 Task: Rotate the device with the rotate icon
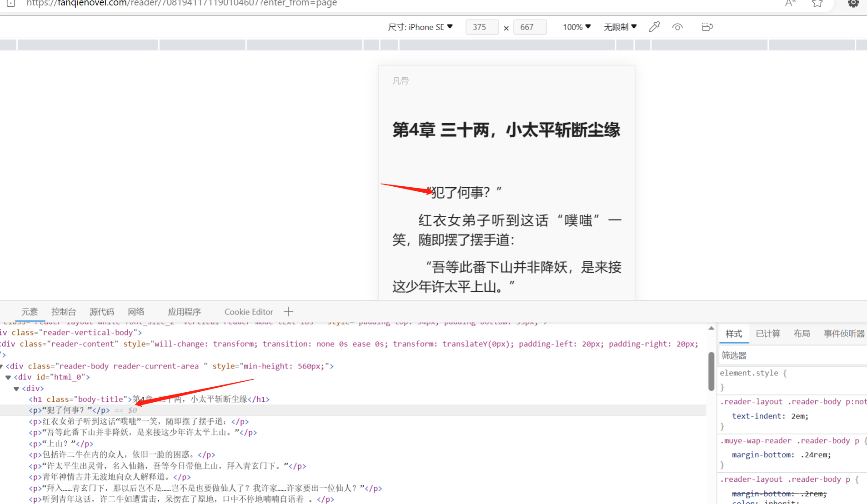pos(707,27)
